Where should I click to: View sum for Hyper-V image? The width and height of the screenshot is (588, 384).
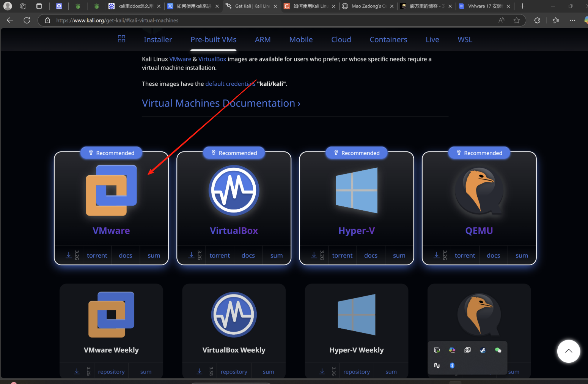point(399,256)
